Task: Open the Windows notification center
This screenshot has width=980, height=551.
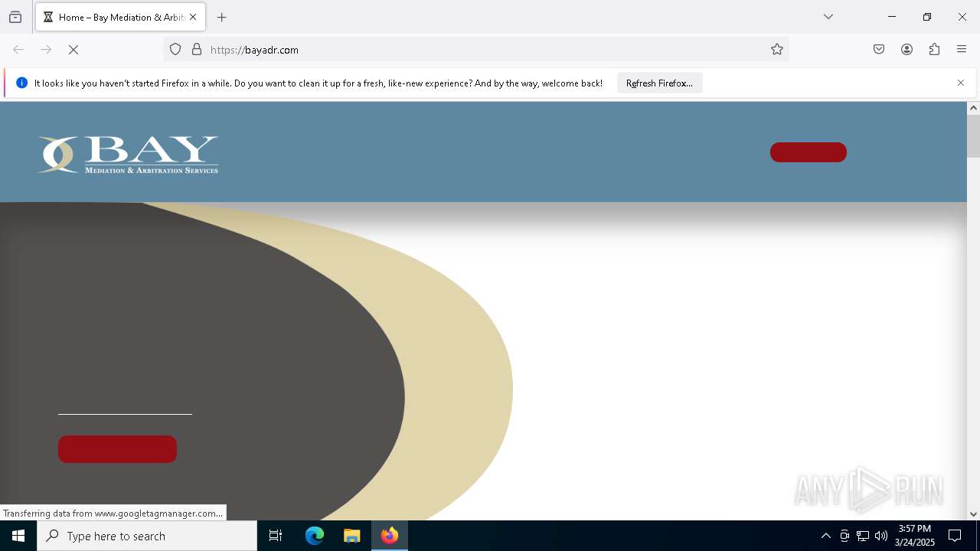Action: pyautogui.click(x=955, y=536)
